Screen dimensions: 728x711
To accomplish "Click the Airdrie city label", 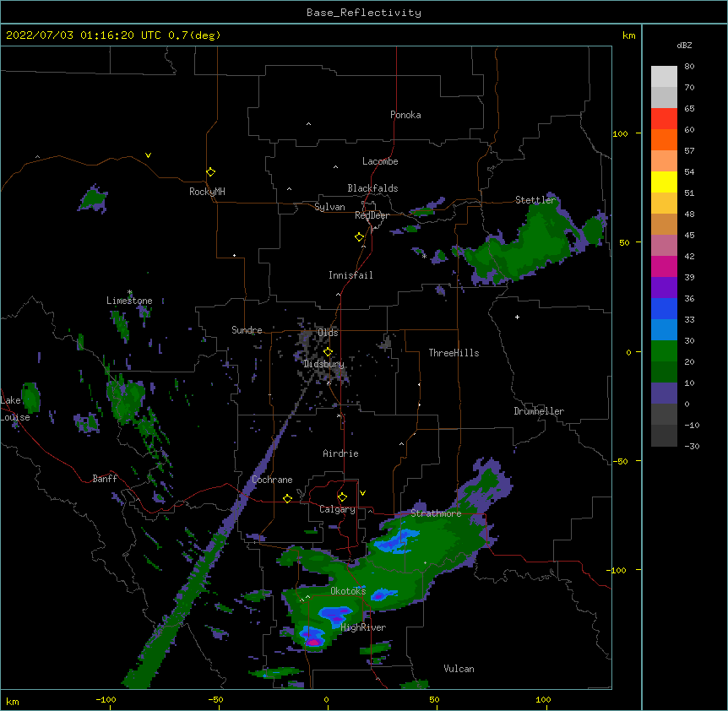I will click(x=340, y=453).
